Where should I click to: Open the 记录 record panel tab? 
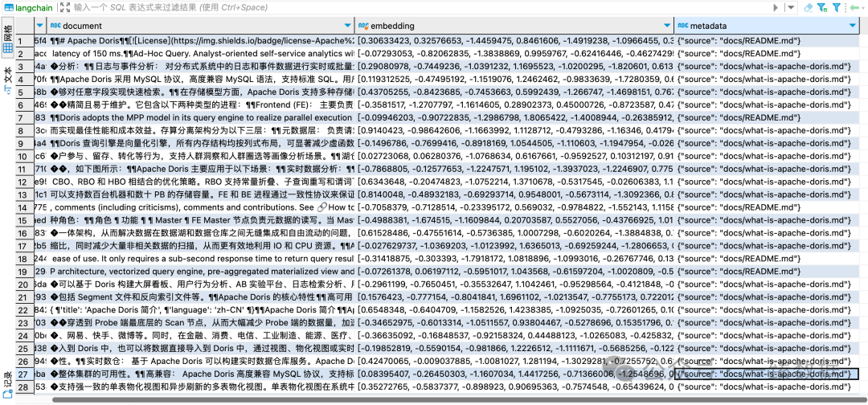click(8, 383)
